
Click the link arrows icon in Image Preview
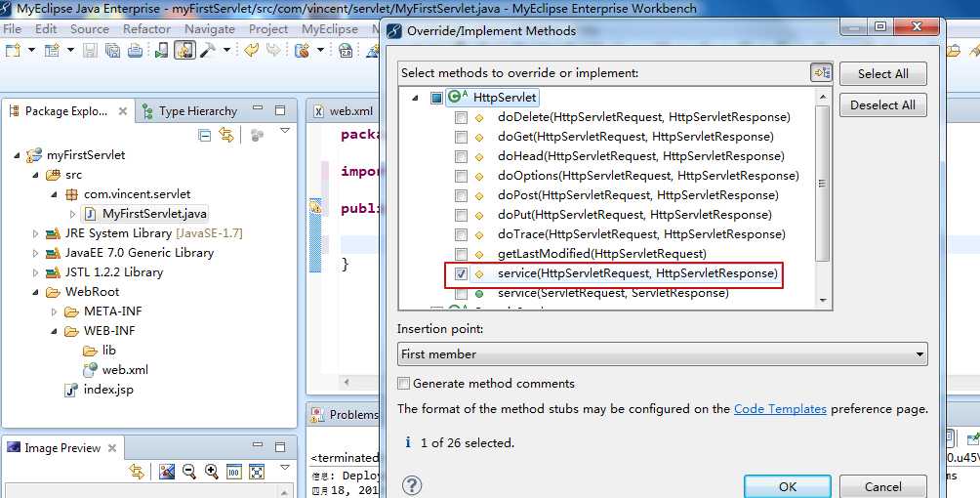[x=137, y=471]
